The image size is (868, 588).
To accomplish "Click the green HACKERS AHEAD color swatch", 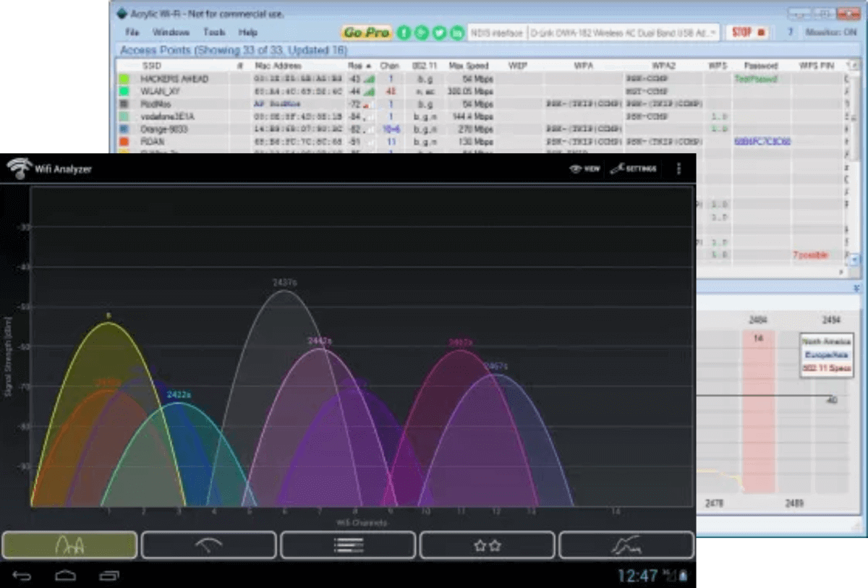I will (124, 79).
